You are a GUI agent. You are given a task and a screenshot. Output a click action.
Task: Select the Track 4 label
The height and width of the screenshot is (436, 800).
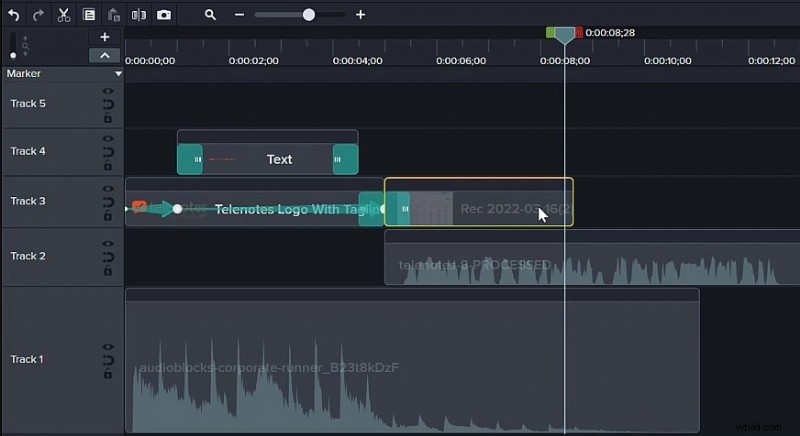(x=28, y=151)
